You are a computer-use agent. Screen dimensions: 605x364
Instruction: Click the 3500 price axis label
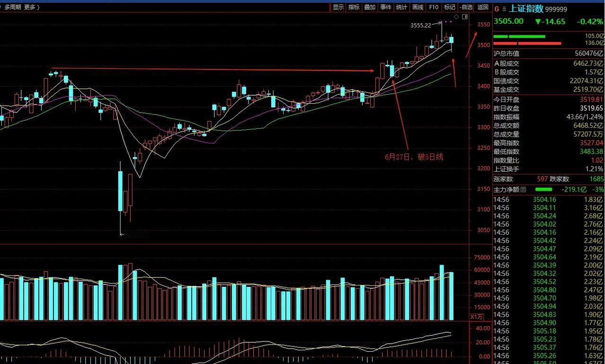coord(483,45)
